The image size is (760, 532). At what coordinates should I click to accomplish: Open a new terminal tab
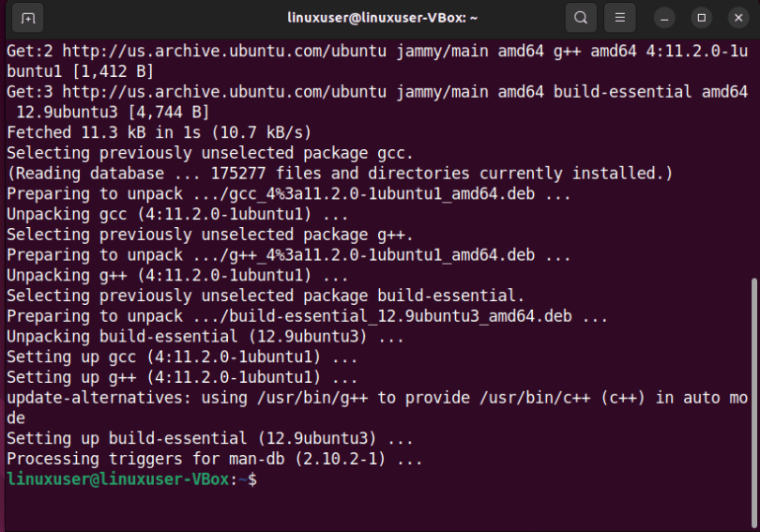pos(27,19)
